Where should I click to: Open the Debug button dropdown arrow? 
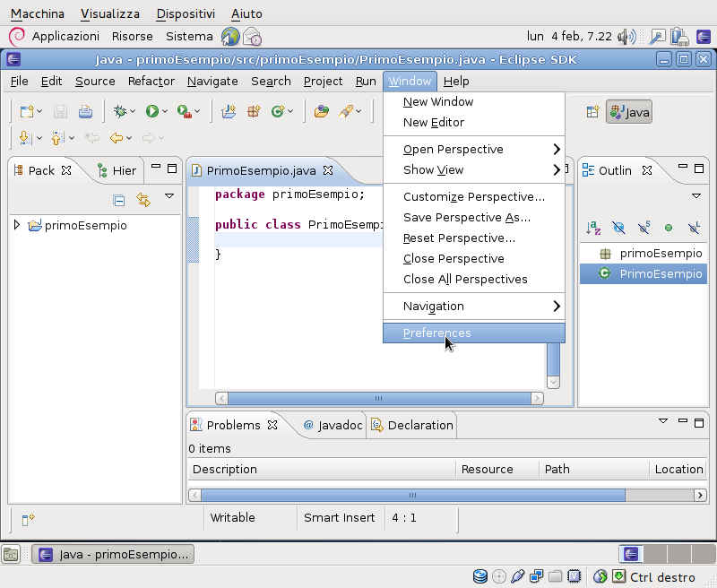pos(133,111)
